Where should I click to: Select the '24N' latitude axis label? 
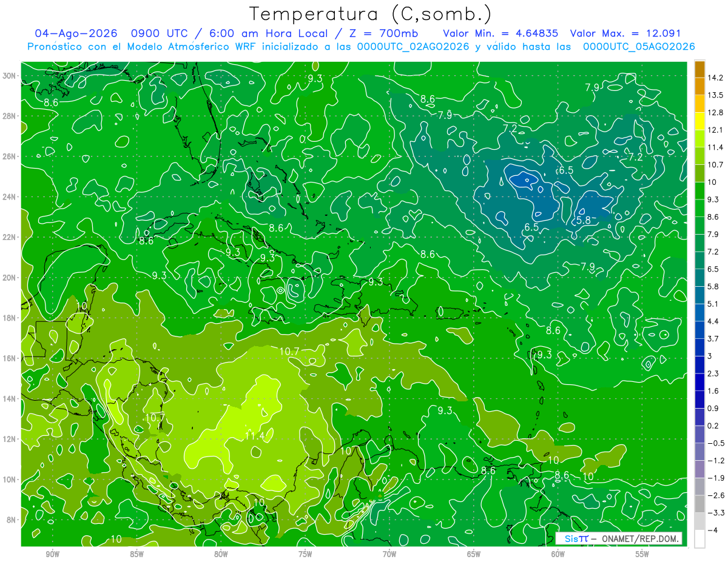(x=9, y=197)
